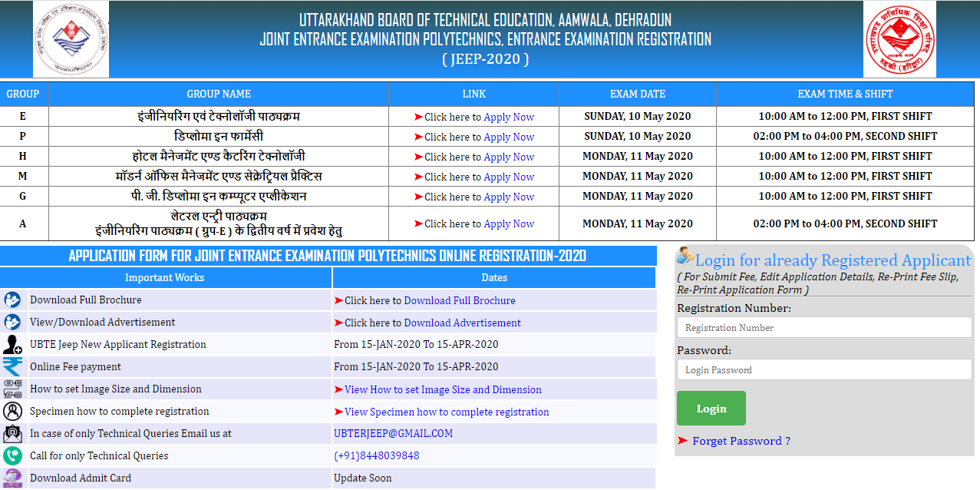Click the Important Works column header
The image size is (980, 490).
click(x=165, y=277)
